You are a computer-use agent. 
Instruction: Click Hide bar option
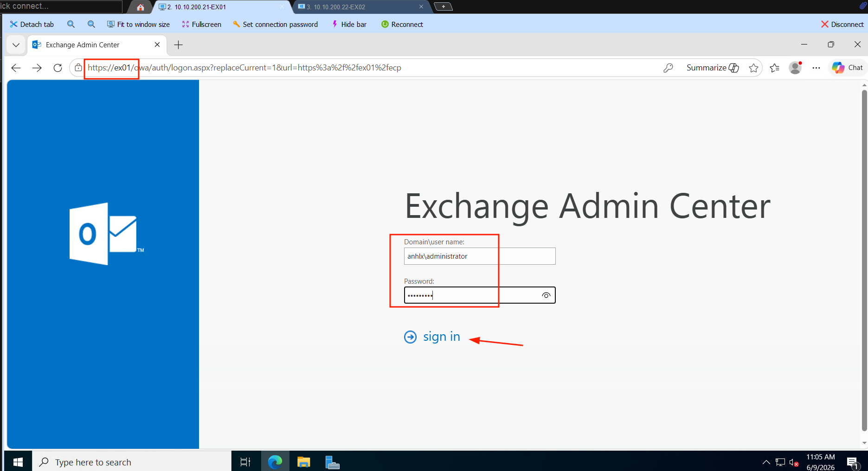349,24
